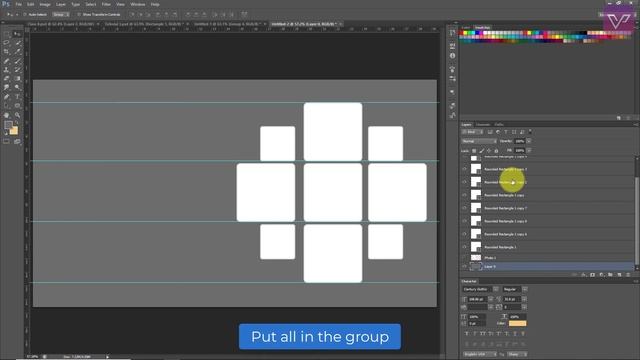The height and width of the screenshot is (360, 640).
Task: Toggle Quick Mask mode icon
Action: pos(7,142)
